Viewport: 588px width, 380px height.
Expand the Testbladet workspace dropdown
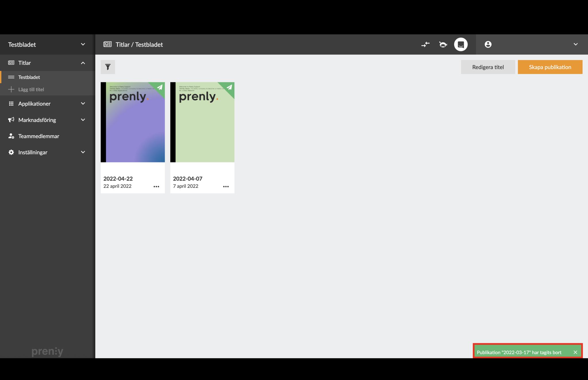click(83, 44)
